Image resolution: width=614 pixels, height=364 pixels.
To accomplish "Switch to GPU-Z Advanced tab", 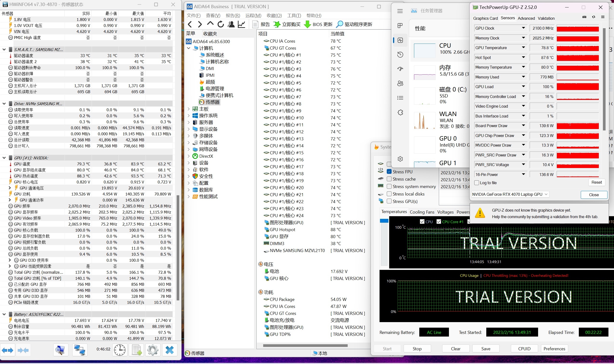I will point(526,18).
